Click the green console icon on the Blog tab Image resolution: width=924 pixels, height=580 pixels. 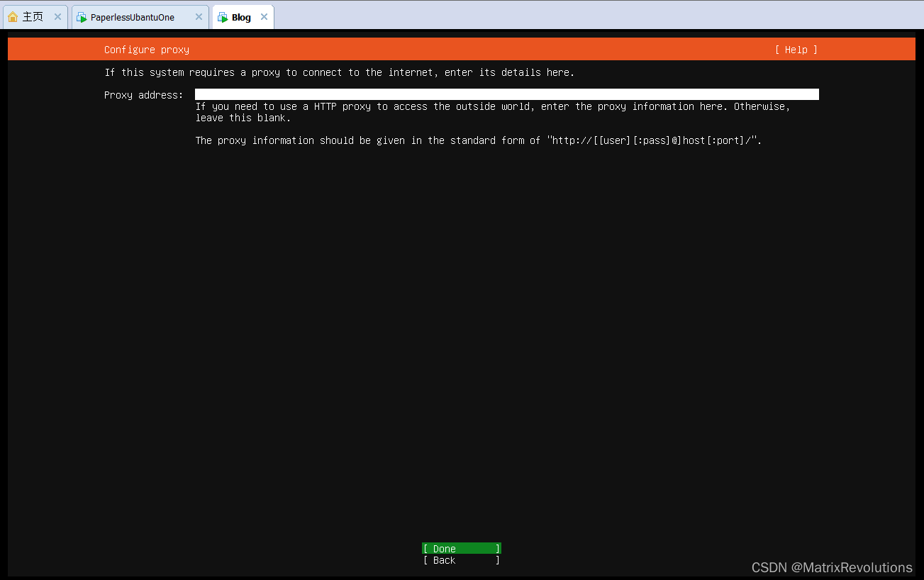point(222,16)
